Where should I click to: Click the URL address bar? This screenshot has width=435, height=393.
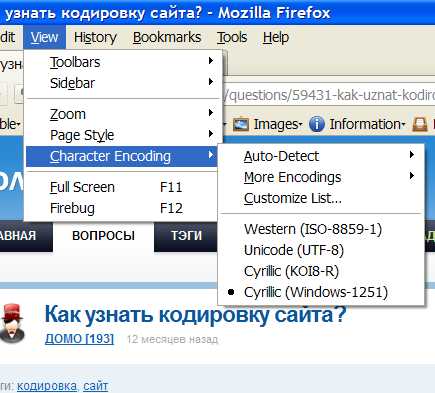coord(328,95)
